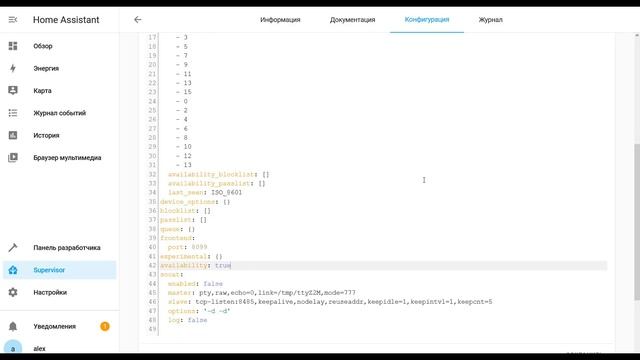Screen dimensions: 640x360
Task: Open Панель разработчика hammer icon
Action: click(x=13, y=247)
